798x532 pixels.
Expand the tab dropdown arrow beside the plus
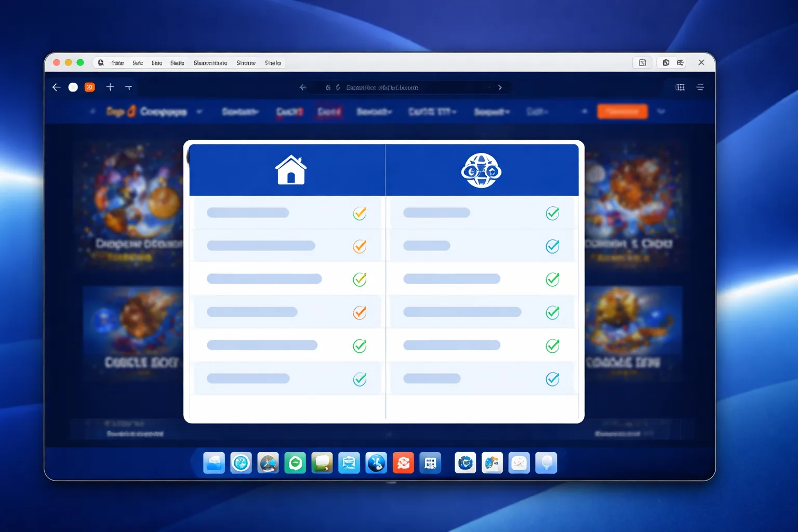pyautogui.click(x=128, y=87)
